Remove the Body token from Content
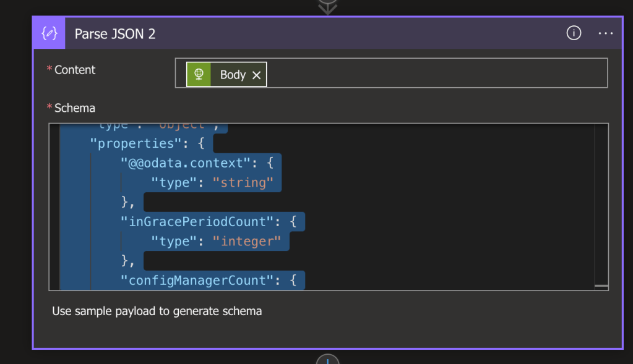The height and width of the screenshot is (364, 633). pyautogui.click(x=256, y=75)
